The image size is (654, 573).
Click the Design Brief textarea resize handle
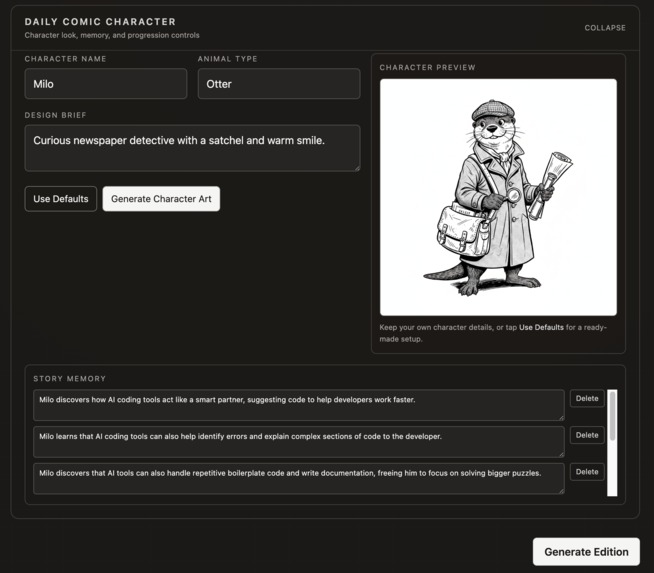pyautogui.click(x=357, y=168)
